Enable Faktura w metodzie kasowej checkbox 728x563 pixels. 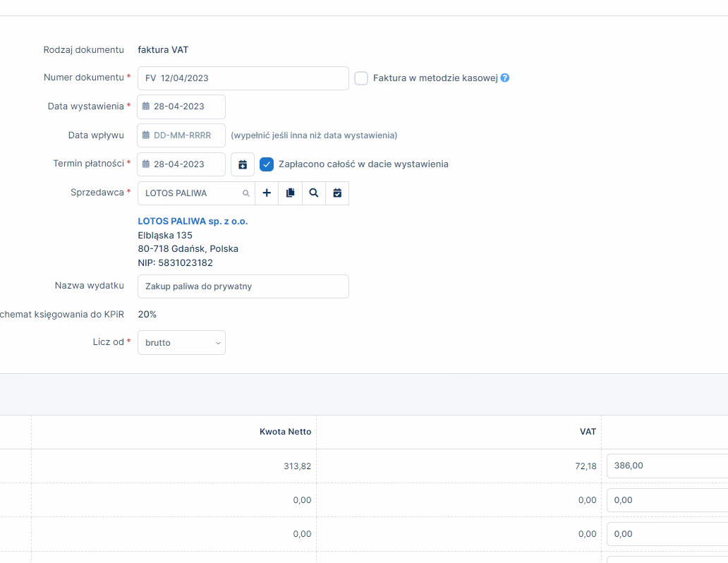tap(361, 78)
